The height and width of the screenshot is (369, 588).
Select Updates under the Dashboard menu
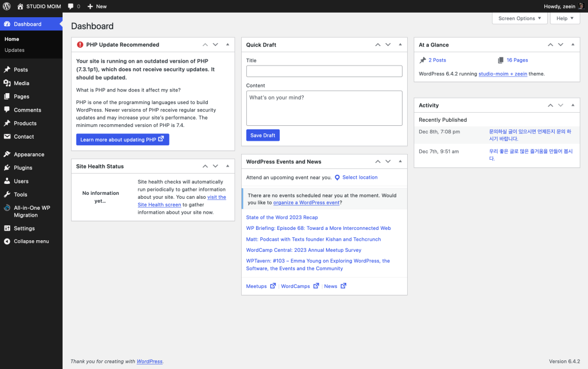14,51
